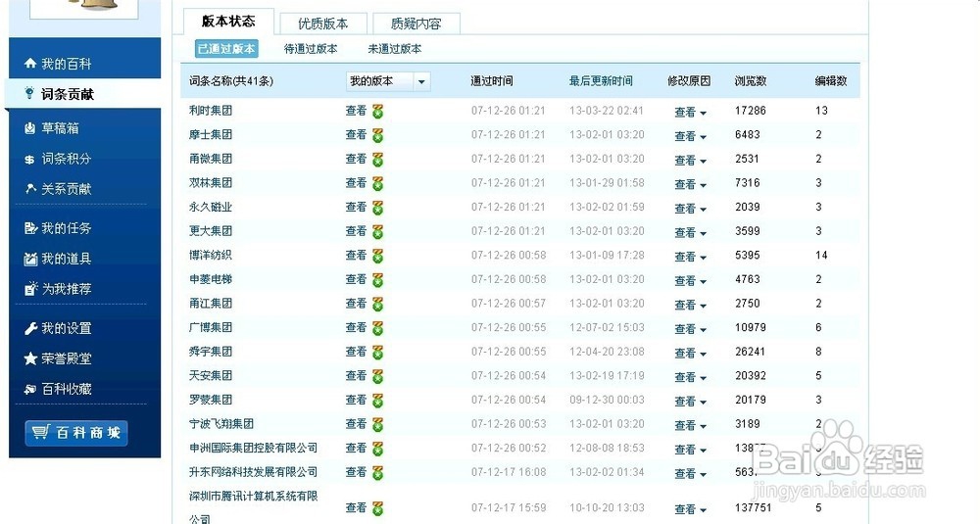This screenshot has width=980, height=524.
Task: Select the 未通过版本 sub-tab
Action: pyautogui.click(x=394, y=49)
